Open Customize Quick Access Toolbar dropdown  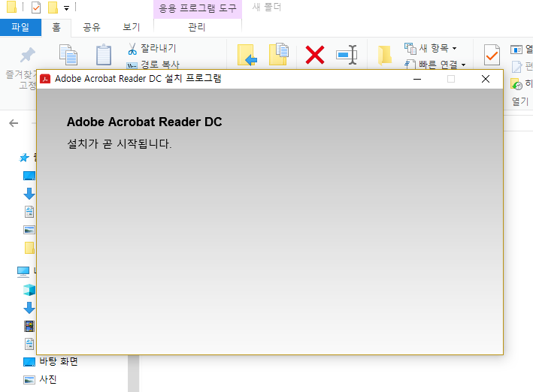tap(67, 8)
